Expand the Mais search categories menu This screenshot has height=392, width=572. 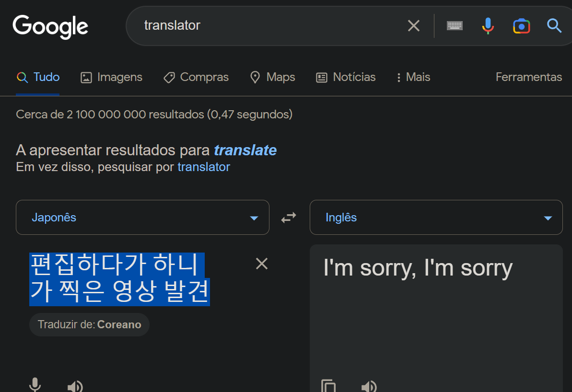(x=412, y=77)
